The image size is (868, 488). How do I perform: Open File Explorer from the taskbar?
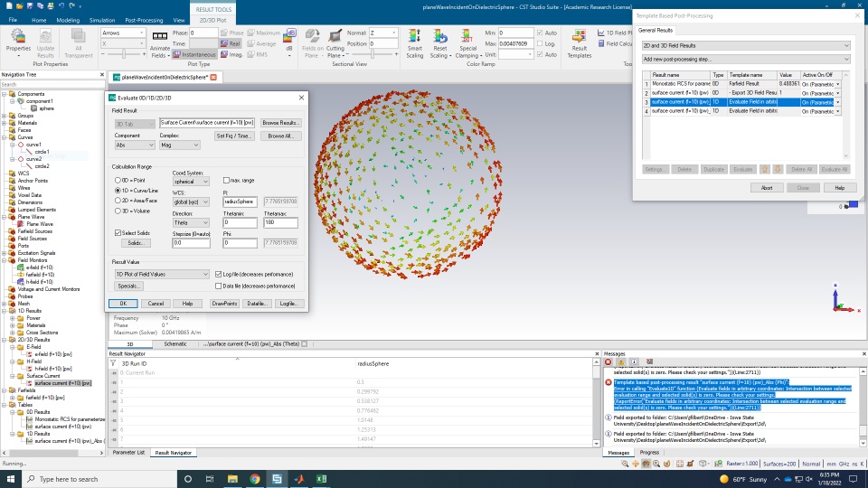tap(232, 479)
